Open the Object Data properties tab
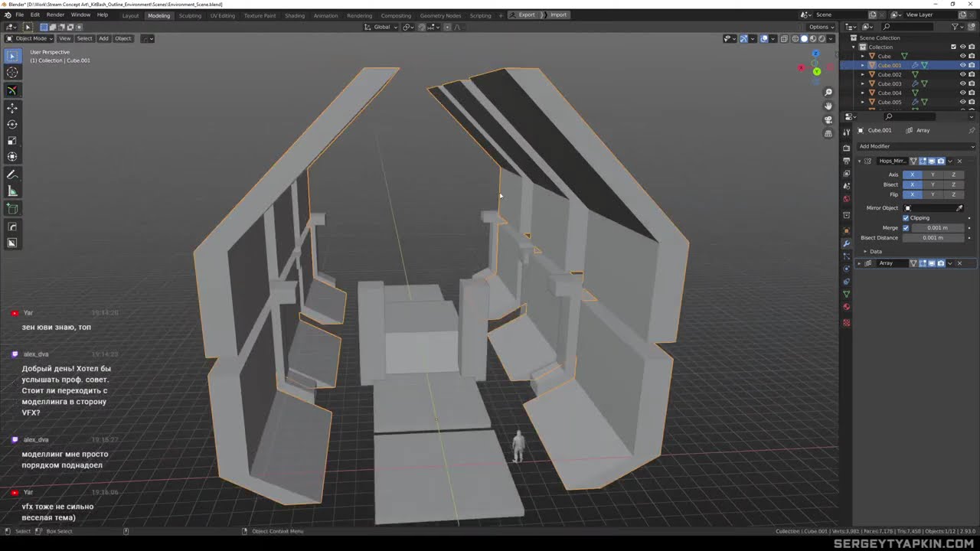 846,294
